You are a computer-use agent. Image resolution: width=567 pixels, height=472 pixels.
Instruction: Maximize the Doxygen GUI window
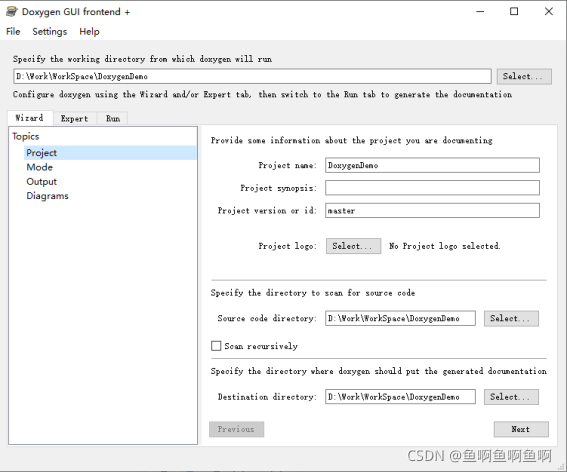pyautogui.click(x=514, y=12)
